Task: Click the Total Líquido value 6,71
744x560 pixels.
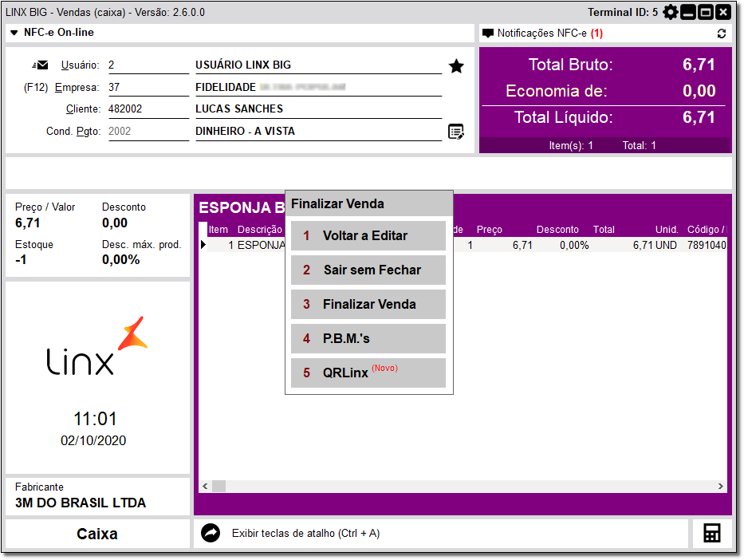Action: point(699,117)
